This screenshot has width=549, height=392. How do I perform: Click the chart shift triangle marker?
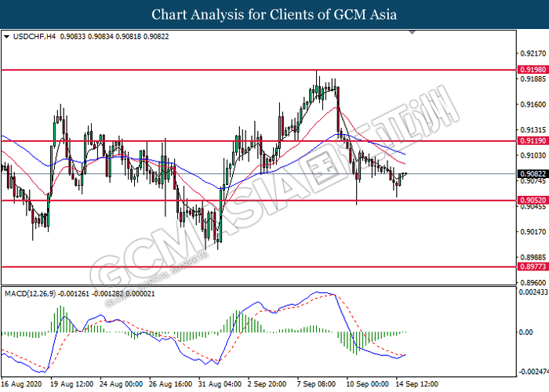coord(412,33)
